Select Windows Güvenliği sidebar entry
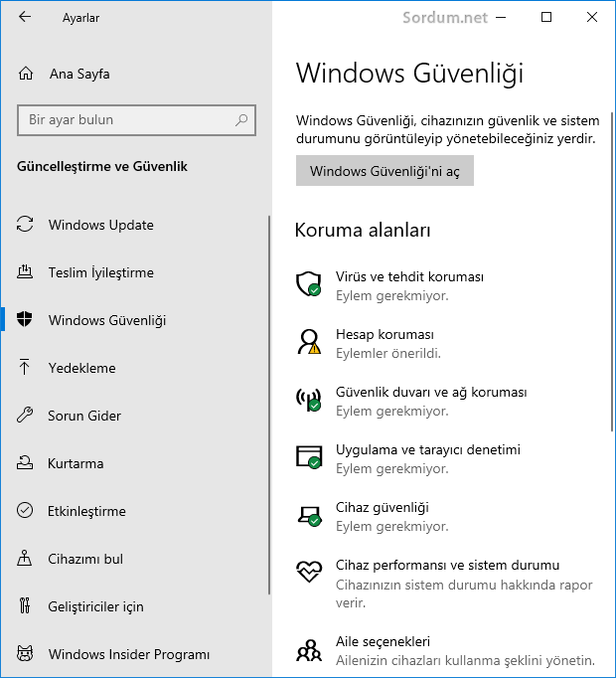This screenshot has height=678, width=616. point(107,320)
